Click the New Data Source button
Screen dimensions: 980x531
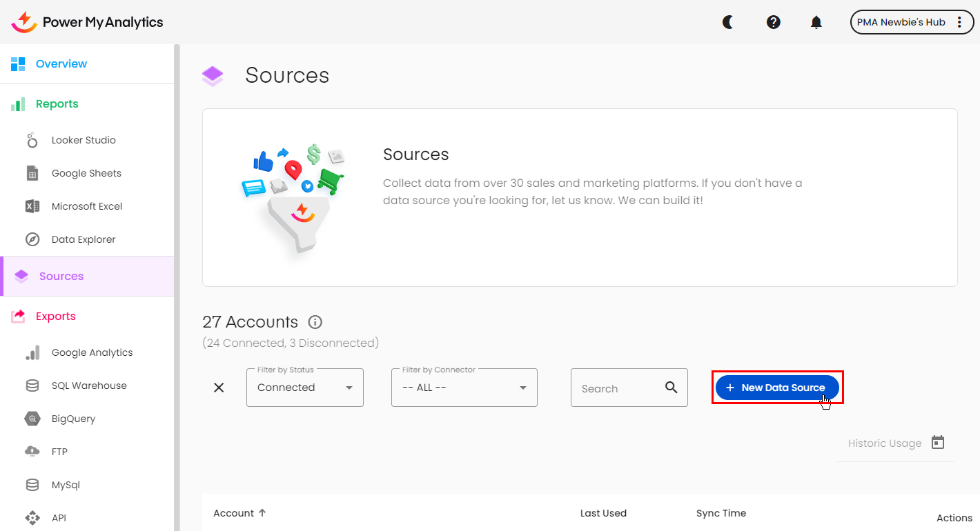click(x=776, y=388)
